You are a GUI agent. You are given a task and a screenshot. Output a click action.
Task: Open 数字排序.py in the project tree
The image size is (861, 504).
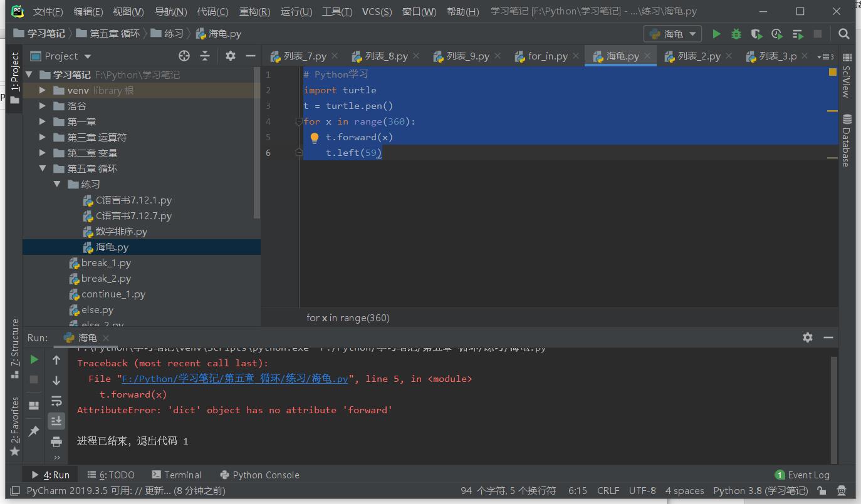point(122,231)
